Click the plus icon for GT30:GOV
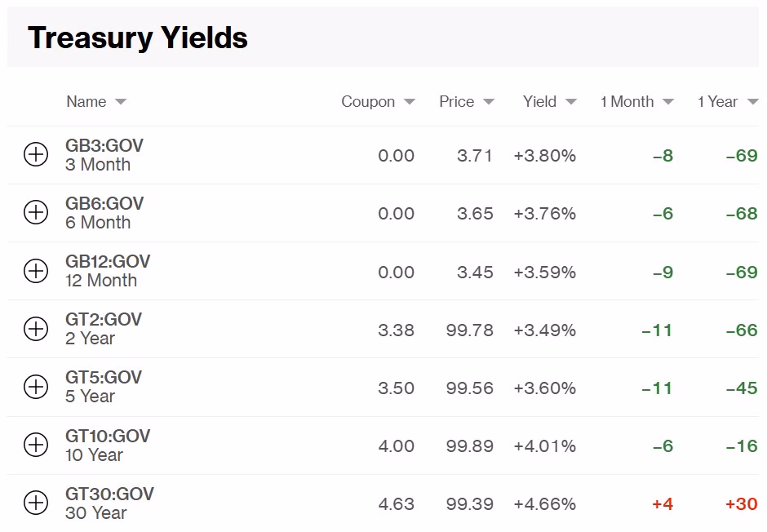767x532 pixels. [x=36, y=503]
